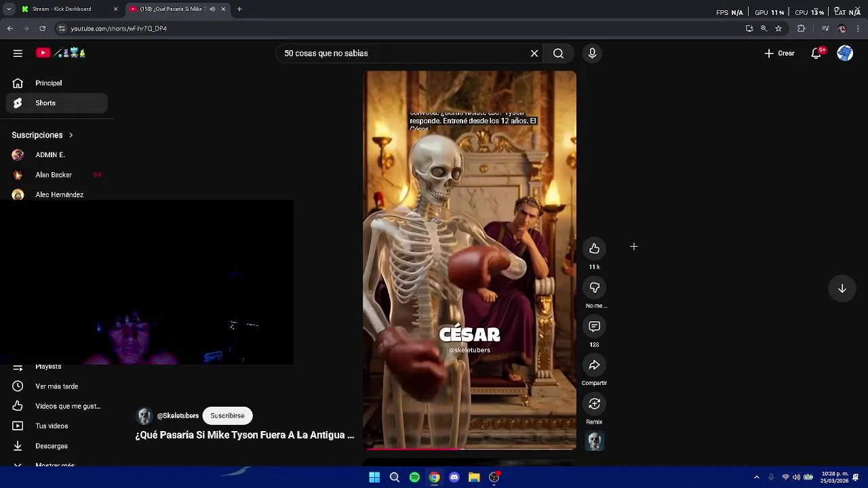Viewport: 868px width, 488px height.
Task: Select Shorts in the sidebar
Action: point(57,103)
